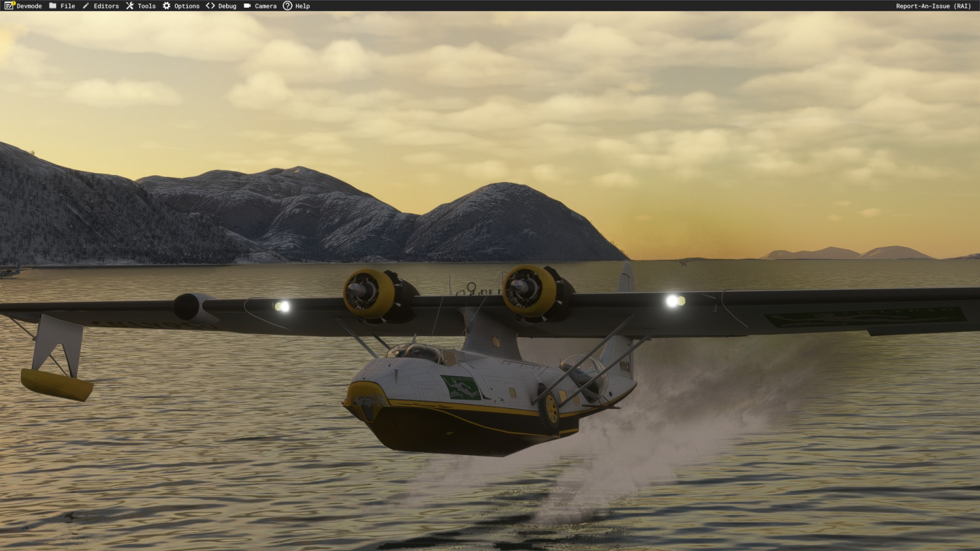Click Report-An-Issue (RAI) button

coord(933,6)
